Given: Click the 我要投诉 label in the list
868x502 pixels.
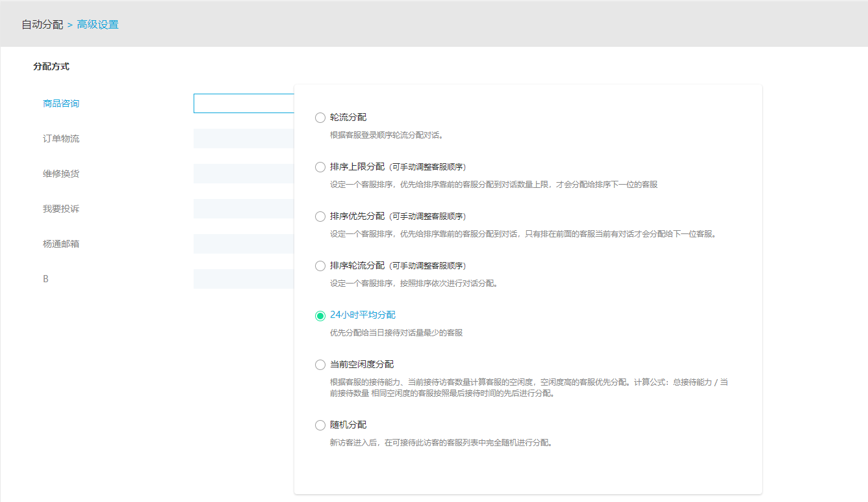Looking at the screenshot, I should pyautogui.click(x=61, y=209).
